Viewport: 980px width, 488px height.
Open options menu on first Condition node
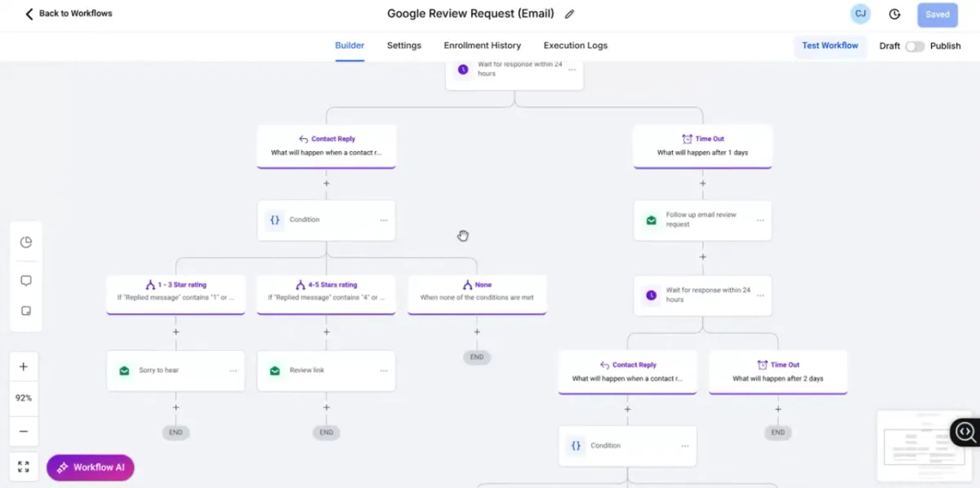click(x=384, y=220)
